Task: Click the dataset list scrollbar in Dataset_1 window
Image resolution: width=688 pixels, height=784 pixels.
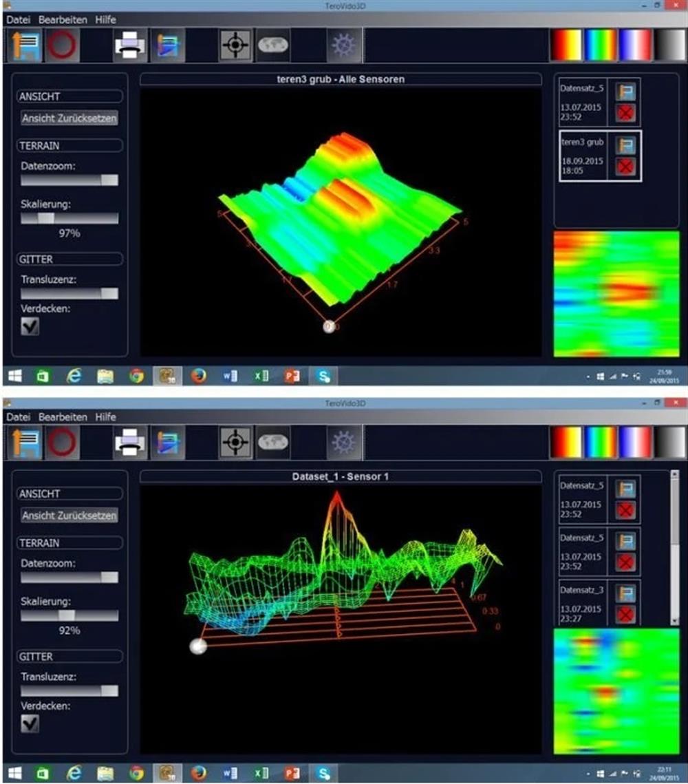Action: point(674,523)
